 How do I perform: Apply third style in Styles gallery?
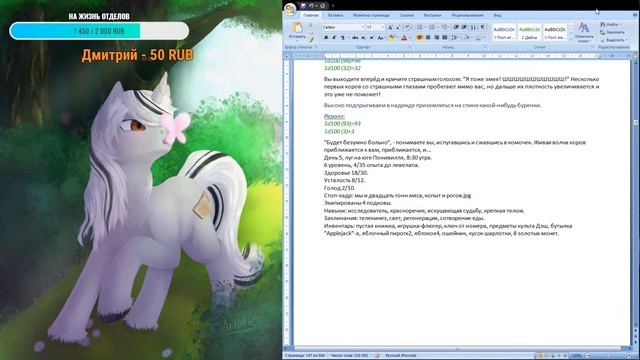555,33
